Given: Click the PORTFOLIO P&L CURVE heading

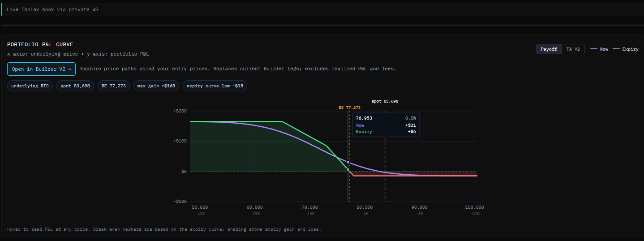Looking at the screenshot, I should pos(40,44).
